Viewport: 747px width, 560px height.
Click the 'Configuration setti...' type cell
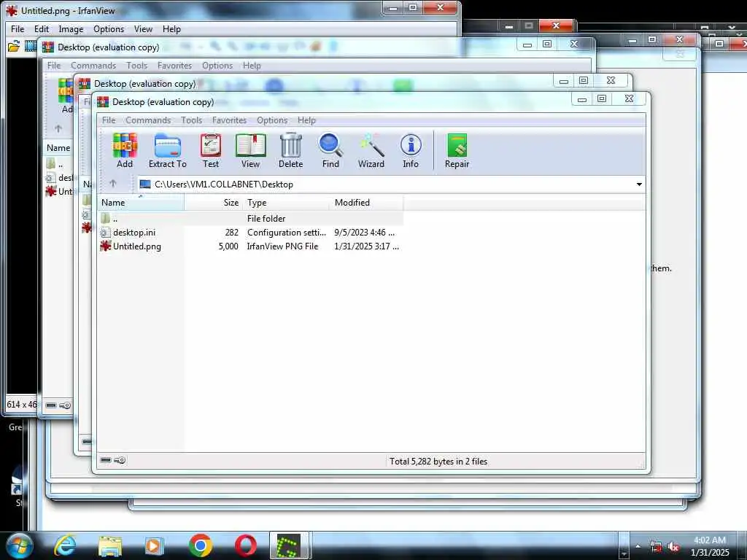pos(286,233)
